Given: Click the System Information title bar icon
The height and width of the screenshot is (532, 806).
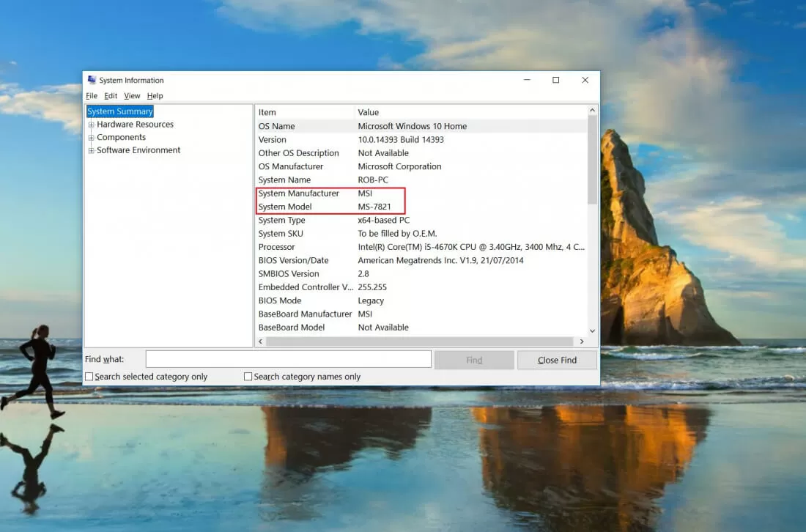Looking at the screenshot, I should pos(92,80).
